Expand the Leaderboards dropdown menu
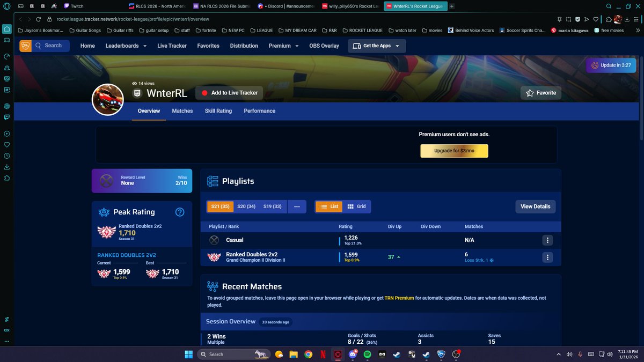Viewport: 644px width, 362px height. click(x=126, y=46)
